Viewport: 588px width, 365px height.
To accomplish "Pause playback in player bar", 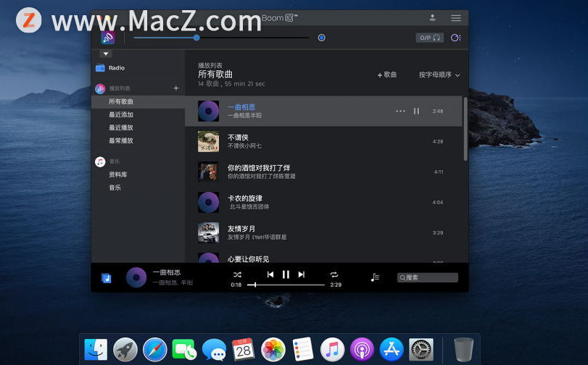I will [286, 274].
